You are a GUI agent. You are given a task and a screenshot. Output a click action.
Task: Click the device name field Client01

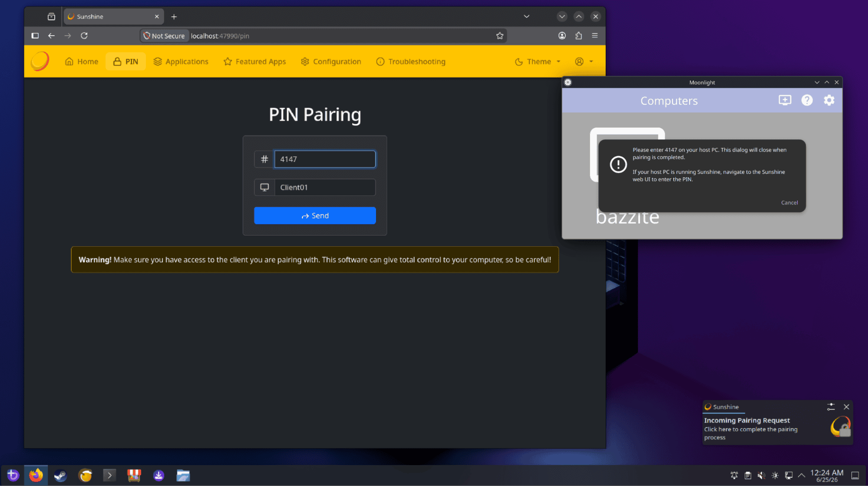click(x=325, y=188)
